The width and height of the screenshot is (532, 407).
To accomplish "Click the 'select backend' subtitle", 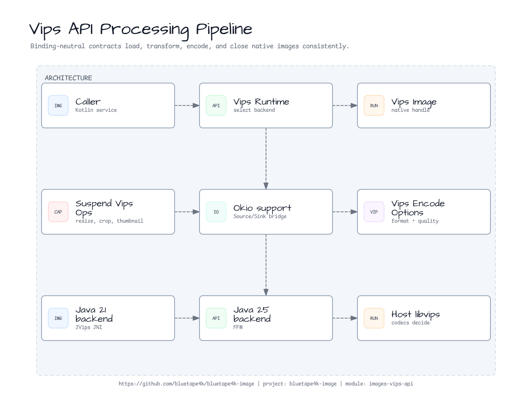I will 254,110.
